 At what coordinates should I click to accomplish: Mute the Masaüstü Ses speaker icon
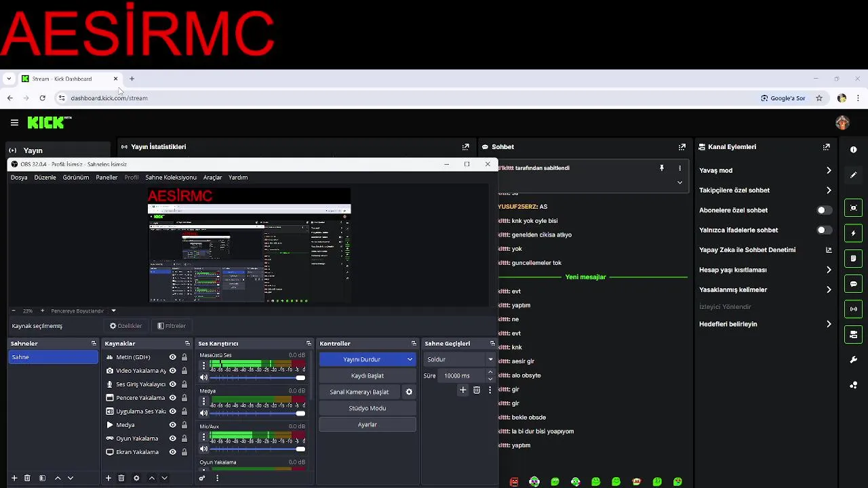(x=203, y=378)
